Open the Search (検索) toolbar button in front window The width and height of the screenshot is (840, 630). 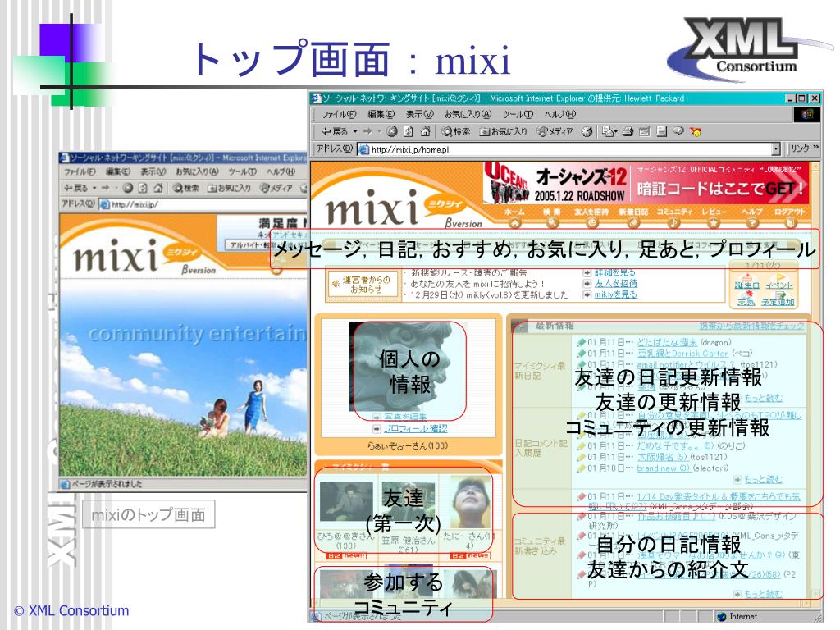pos(456,131)
